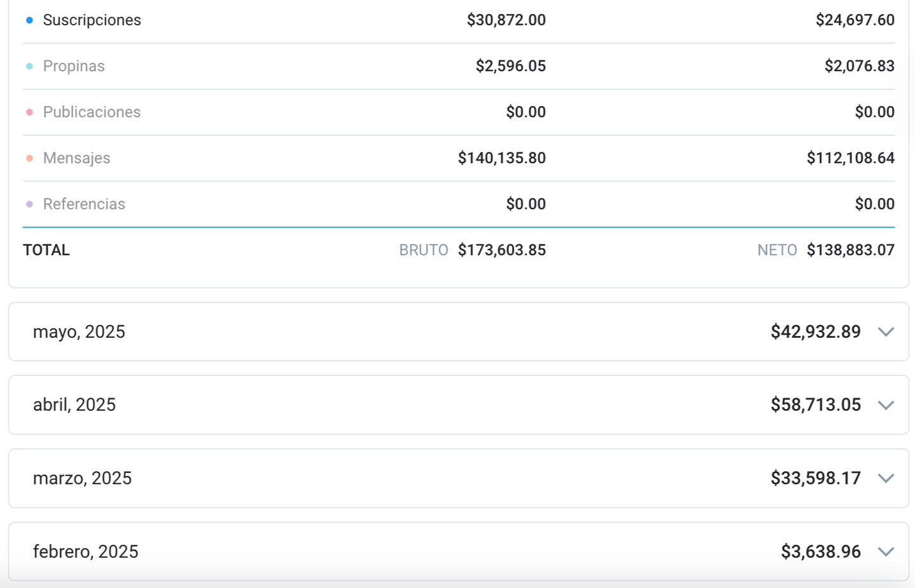Expand abril, 2025 using its chevron
The height and width of the screenshot is (588, 915).
(x=886, y=405)
